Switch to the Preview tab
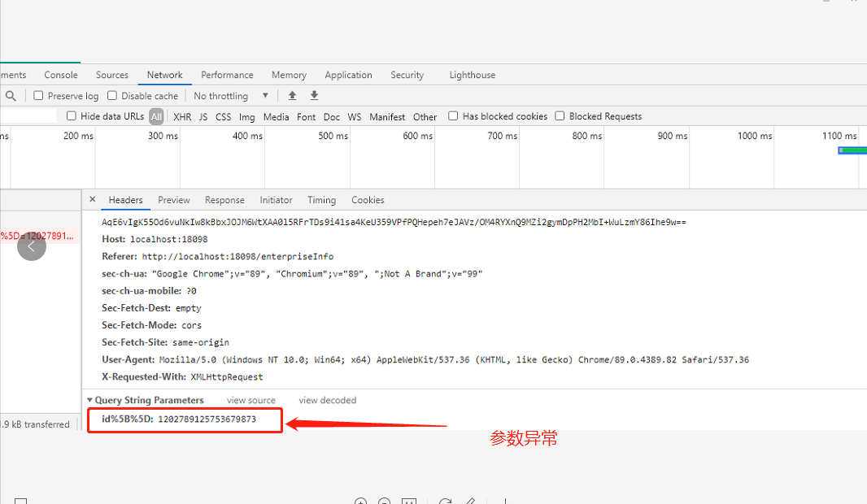This screenshot has width=867, height=504. (173, 200)
